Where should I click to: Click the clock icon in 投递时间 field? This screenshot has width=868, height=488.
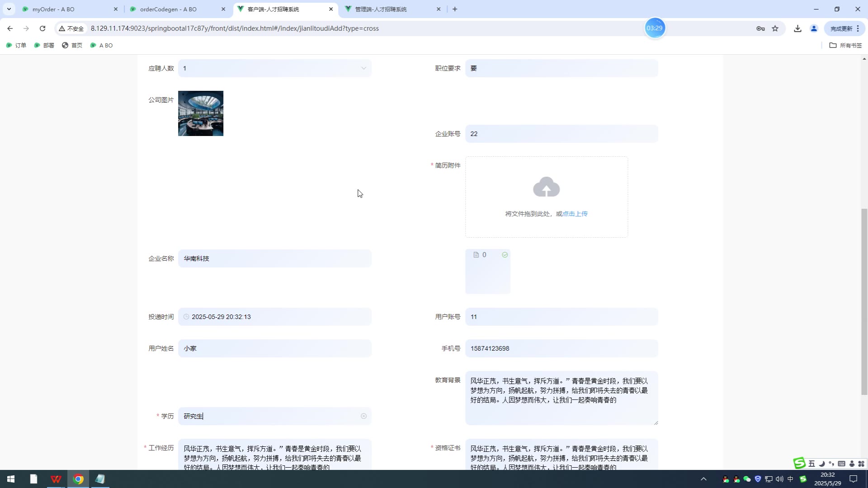(x=186, y=317)
